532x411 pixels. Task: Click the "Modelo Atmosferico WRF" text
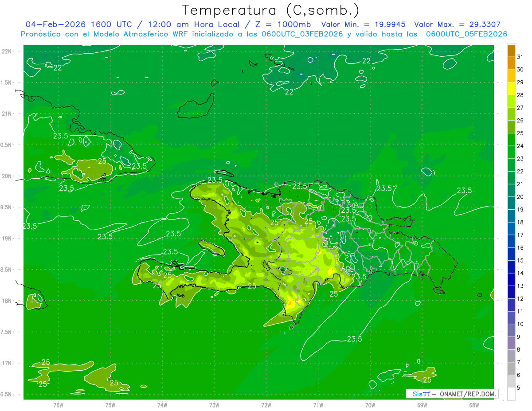point(140,34)
